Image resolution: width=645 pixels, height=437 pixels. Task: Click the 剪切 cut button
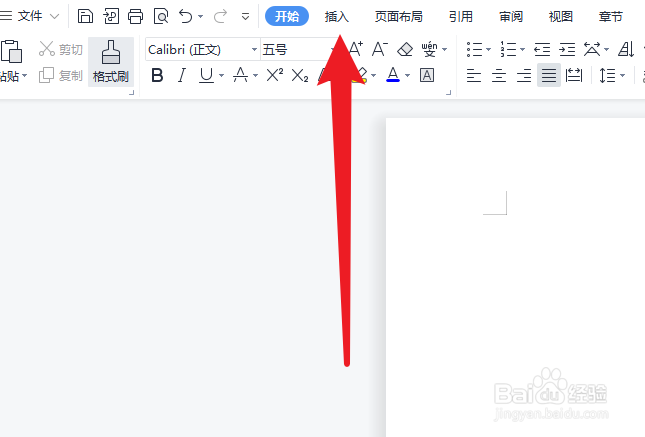(x=61, y=49)
